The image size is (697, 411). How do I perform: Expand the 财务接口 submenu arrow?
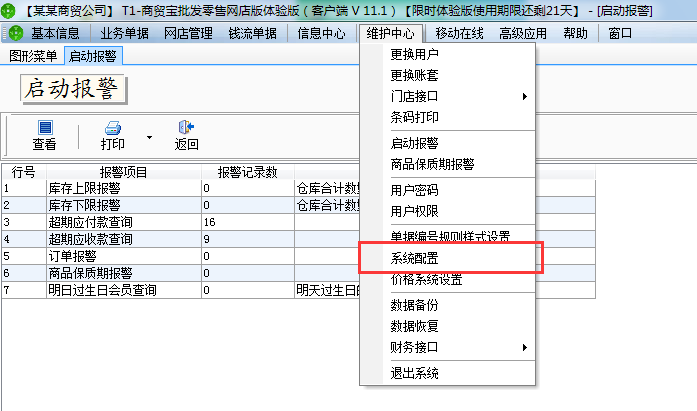525,347
